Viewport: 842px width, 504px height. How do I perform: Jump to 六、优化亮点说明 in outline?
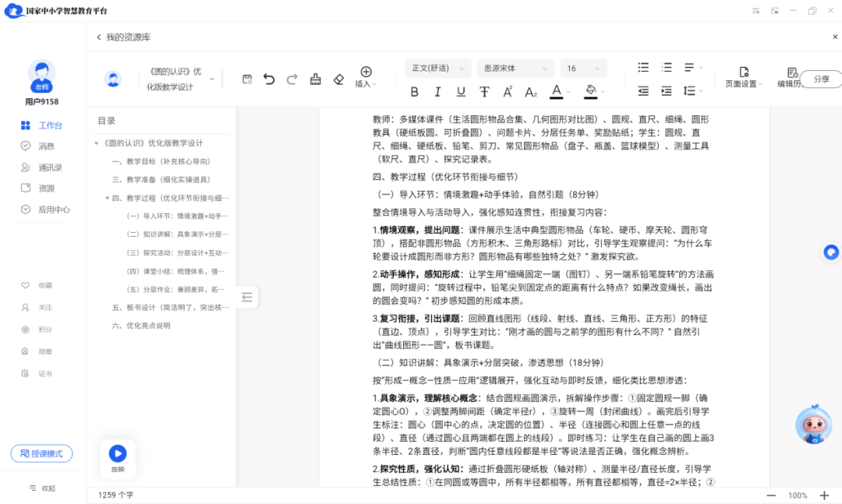[140, 326]
